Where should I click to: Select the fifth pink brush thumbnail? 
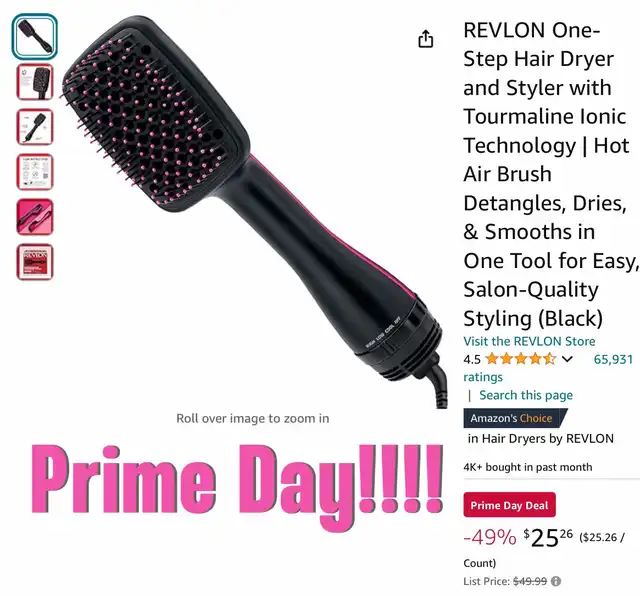pyautogui.click(x=35, y=217)
